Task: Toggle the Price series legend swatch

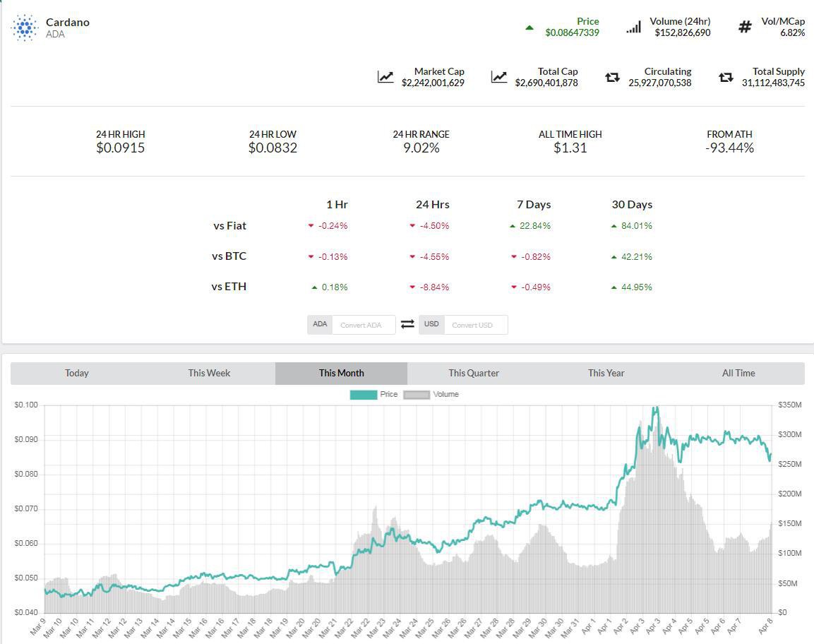Action: (x=364, y=395)
